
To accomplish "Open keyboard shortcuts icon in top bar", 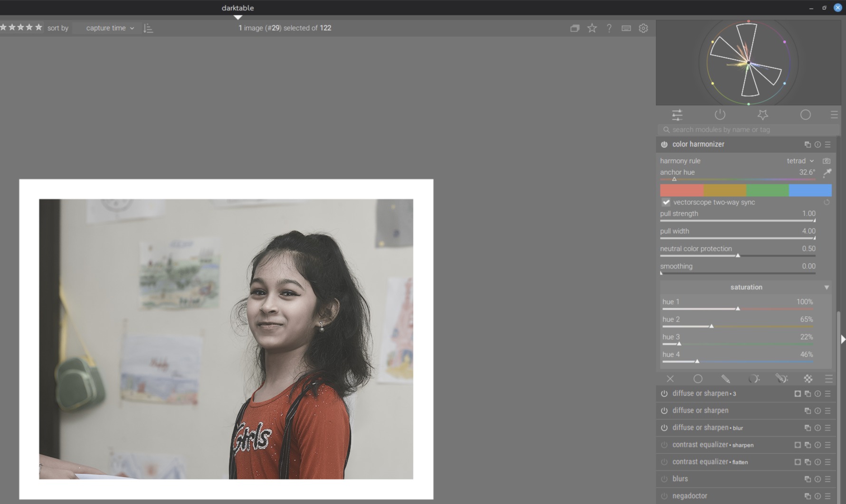I will coord(626,28).
